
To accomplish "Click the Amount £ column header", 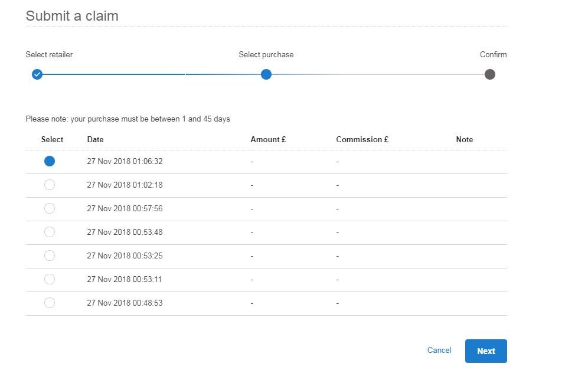I will [268, 139].
